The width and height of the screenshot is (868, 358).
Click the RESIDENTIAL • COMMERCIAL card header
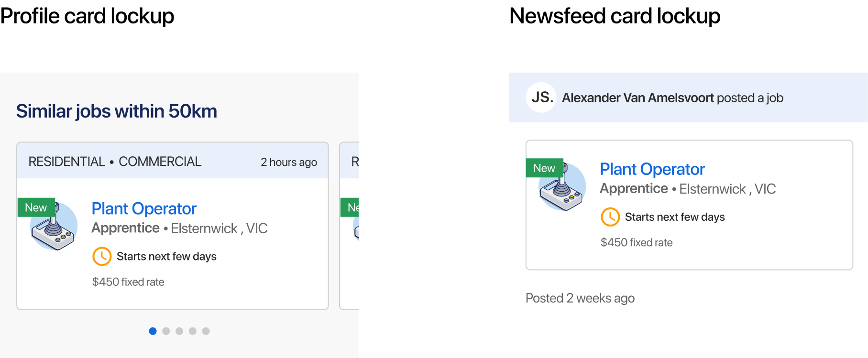(x=173, y=161)
